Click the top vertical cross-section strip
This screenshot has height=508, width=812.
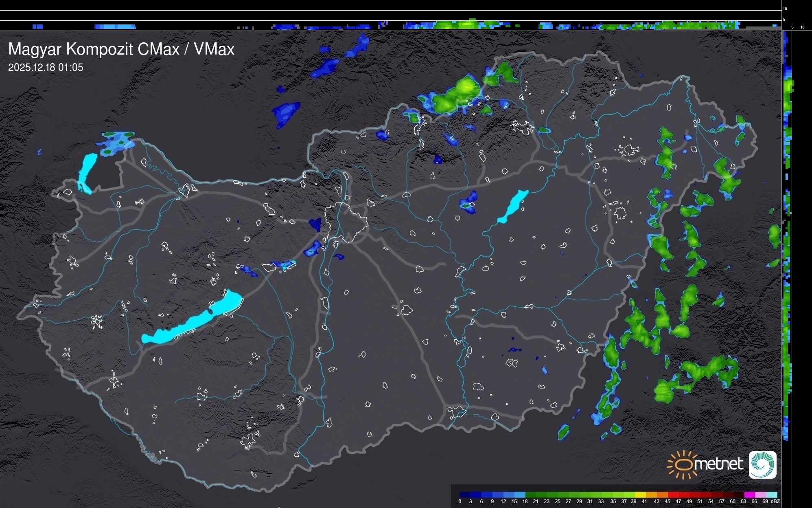[391, 25]
